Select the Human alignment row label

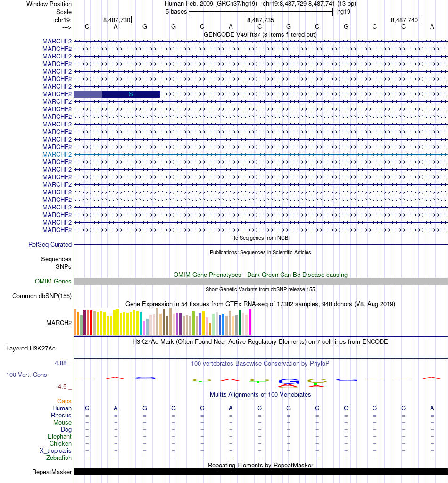[x=62, y=408]
